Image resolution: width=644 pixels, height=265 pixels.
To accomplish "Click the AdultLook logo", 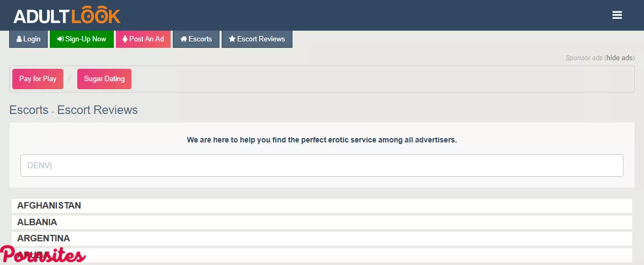I will point(67,16).
